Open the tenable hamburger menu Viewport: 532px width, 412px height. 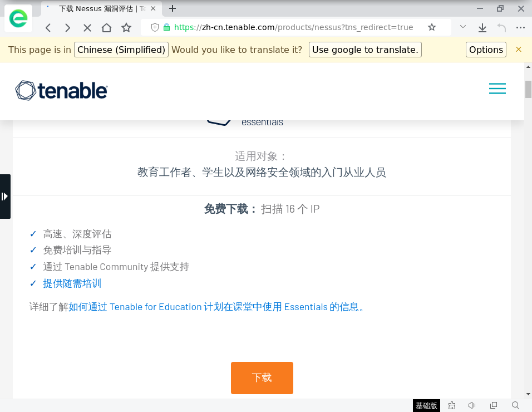point(497,88)
